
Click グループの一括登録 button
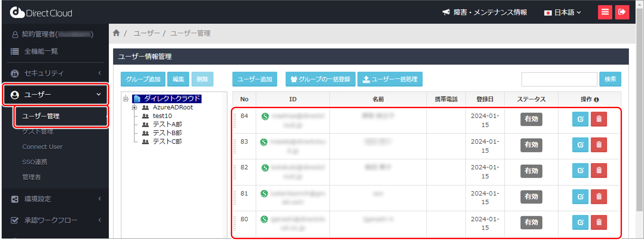pyautogui.click(x=320, y=79)
